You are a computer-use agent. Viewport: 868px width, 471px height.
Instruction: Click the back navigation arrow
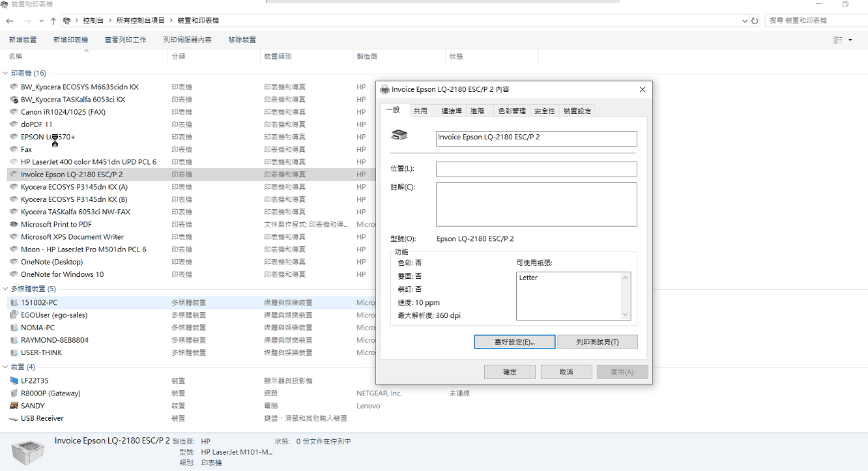coord(10,21)
